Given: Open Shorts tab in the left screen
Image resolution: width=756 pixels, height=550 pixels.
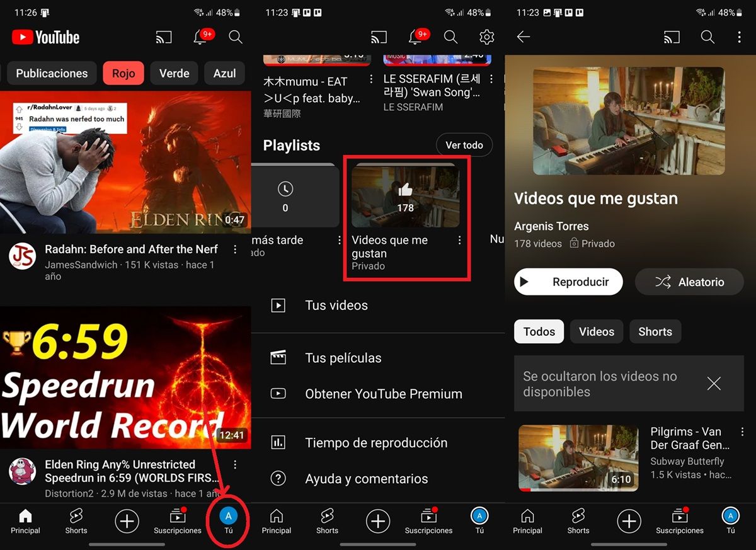Looking at the screenshot, I should coord(76,522).
